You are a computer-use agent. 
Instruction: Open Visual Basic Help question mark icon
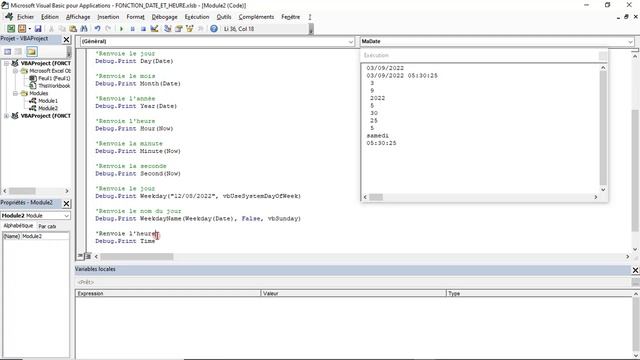(213, 29)
